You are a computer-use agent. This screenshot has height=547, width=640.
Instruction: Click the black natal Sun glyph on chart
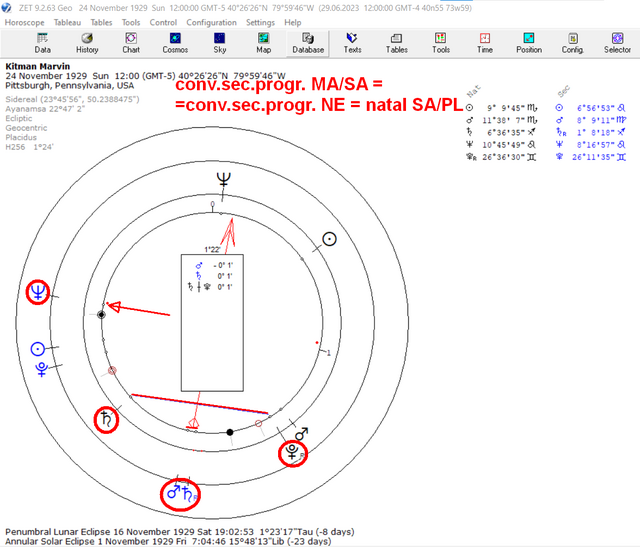pos(329,239)
